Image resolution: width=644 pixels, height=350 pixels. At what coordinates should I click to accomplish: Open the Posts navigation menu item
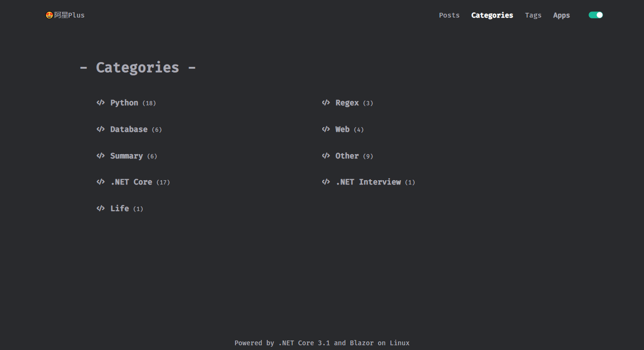pos(449,15)
